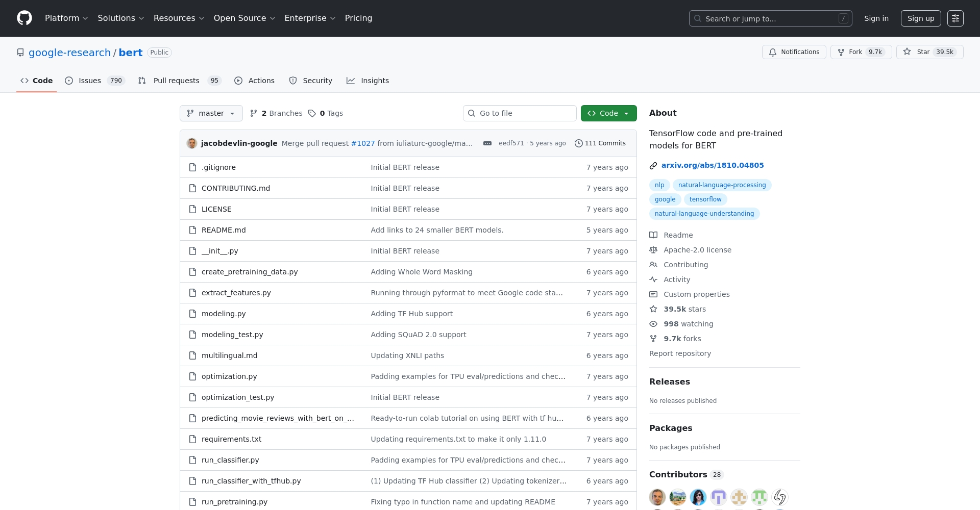Open the arxiv.org/abs/1810.04805 link
The width and height of the screenshot is (980, 510).
713,165
